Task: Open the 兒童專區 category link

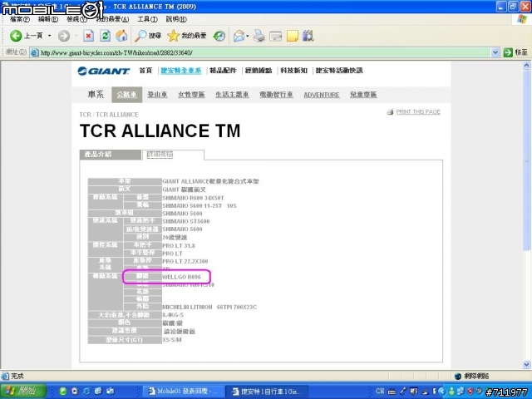Action: [x=363, y=95]
